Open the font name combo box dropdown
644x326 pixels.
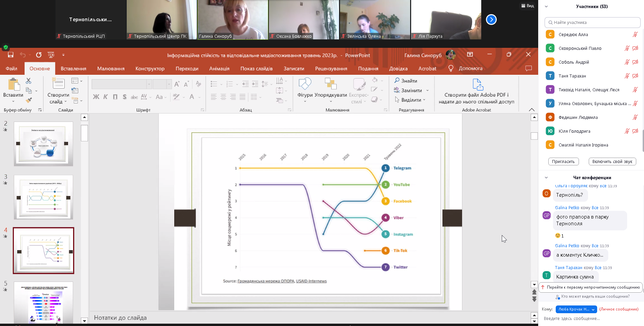click(149, 84)
